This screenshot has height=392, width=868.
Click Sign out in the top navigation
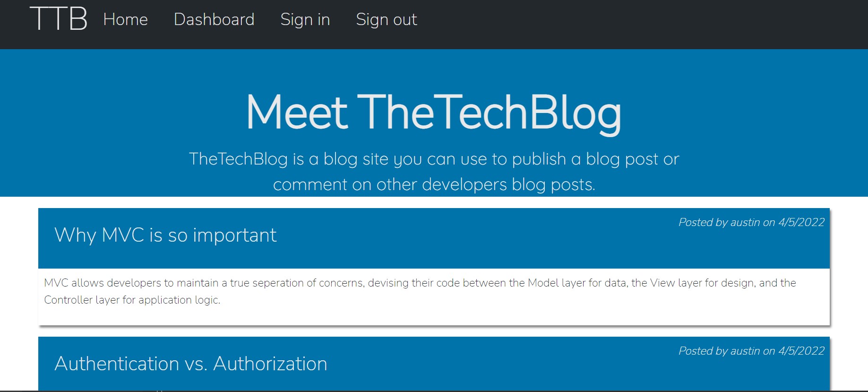tap(386, 19)
